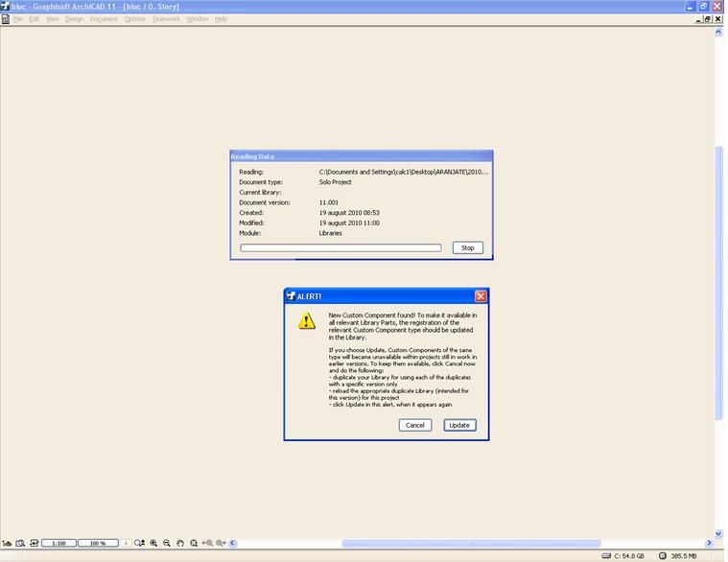Click 'Solo Project' document type value

[335, 182]
